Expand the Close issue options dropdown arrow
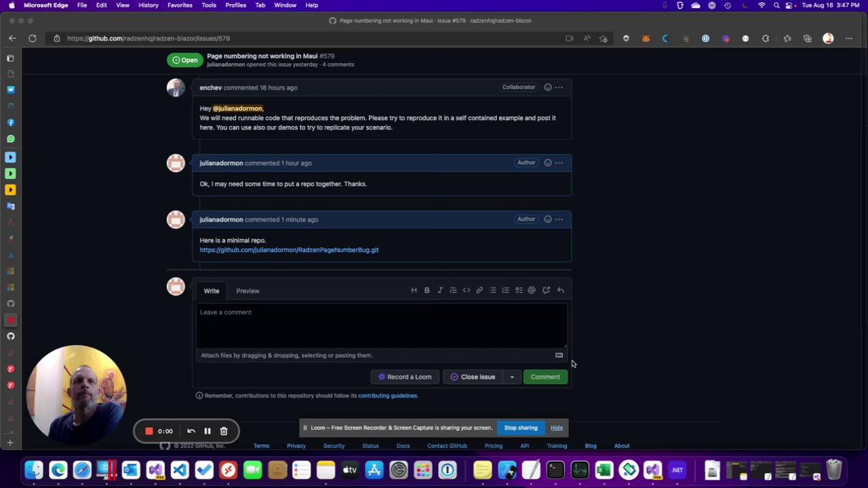This screenshot has width=868, height=488. pyautogui.click(x=512, y=377)
